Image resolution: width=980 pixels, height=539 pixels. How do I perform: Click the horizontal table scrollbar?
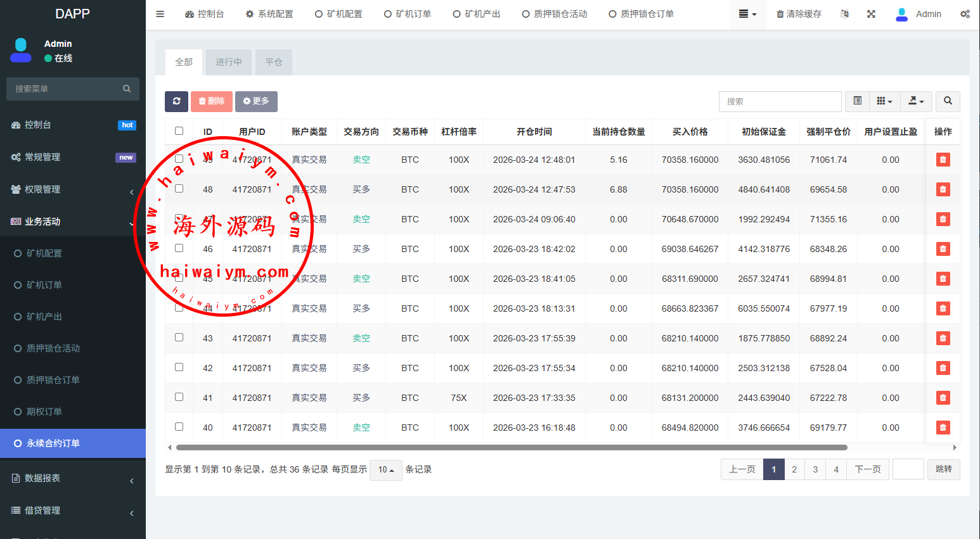point(511,447)
